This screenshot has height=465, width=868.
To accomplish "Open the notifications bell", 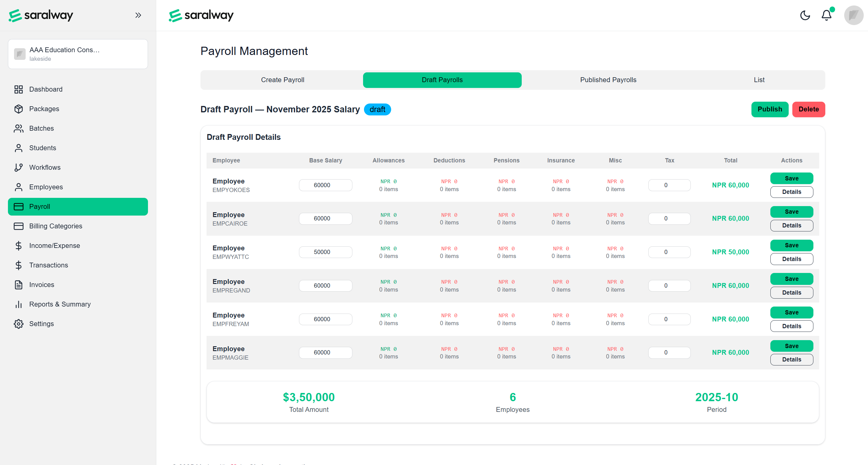I will (826, 15).
